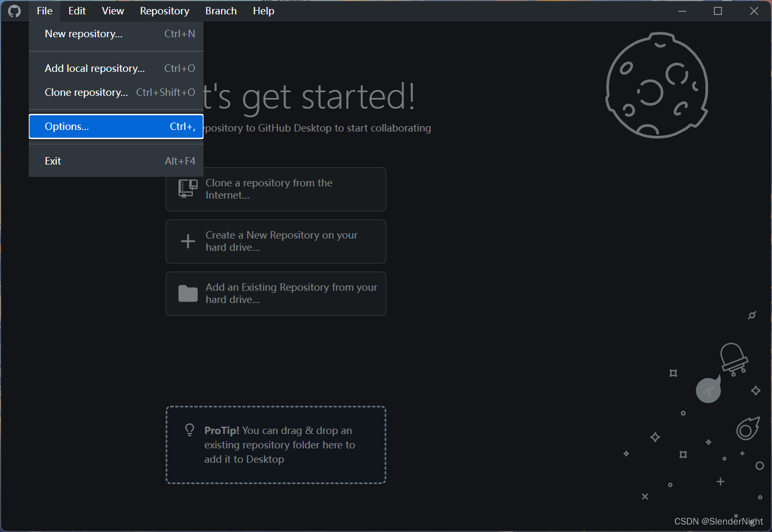Open the Branch menu
Image resolution: width=772 pixels, height=532 pixels.
221,11
